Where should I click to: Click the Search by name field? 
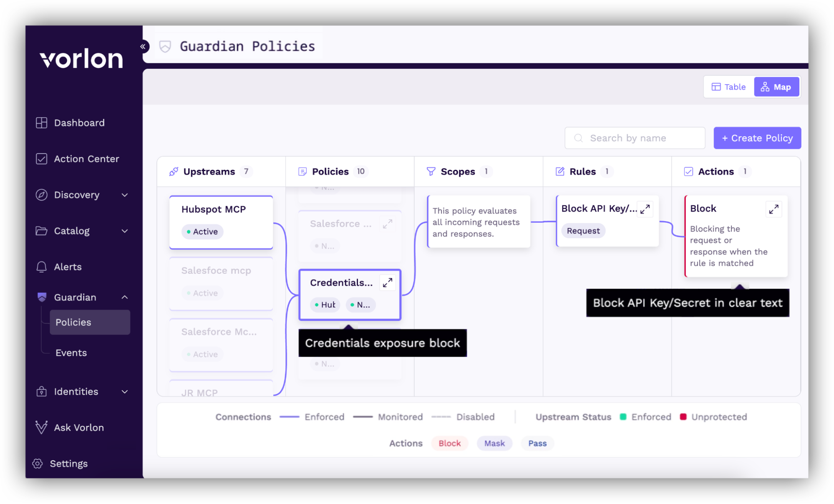point(635,138)
